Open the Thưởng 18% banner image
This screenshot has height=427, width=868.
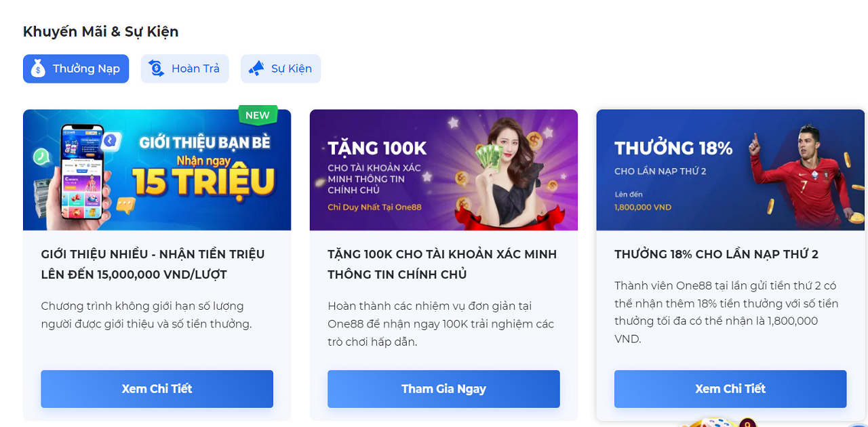point(730,170)
